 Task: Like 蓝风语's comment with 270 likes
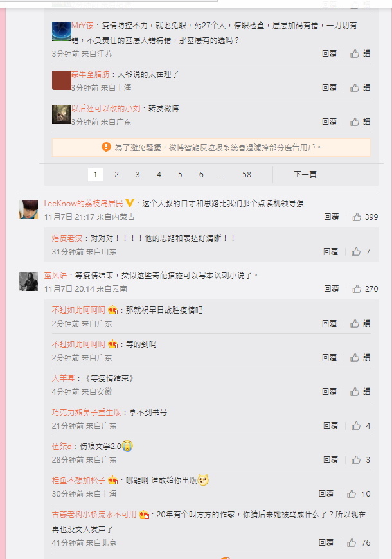point(365,288)
